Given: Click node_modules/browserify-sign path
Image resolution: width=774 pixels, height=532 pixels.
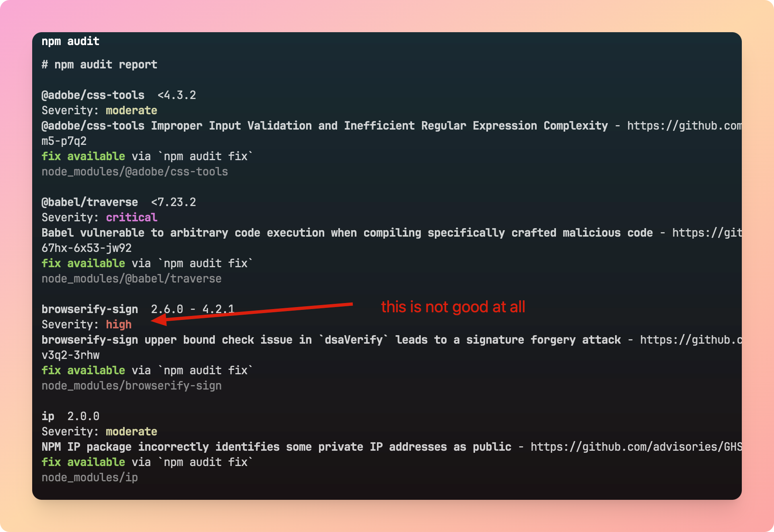Looking at the screenshot, I should tap(132, 386).
